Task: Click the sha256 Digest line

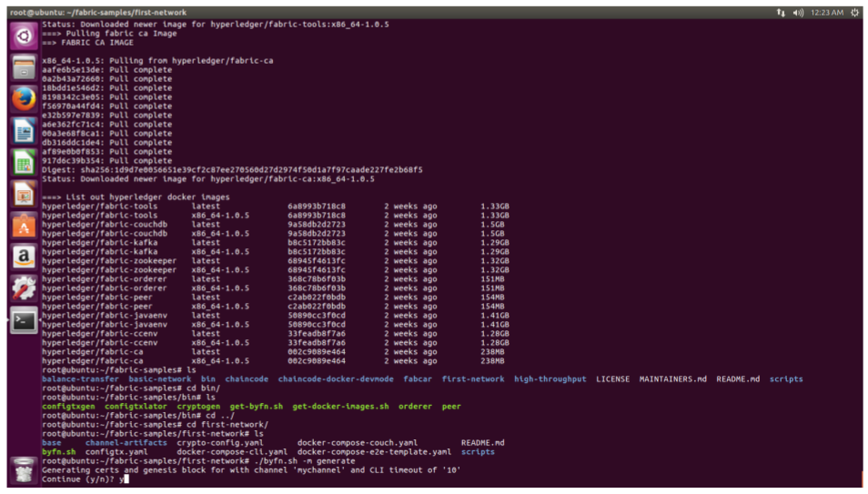Action: click(x=232, y=169)
